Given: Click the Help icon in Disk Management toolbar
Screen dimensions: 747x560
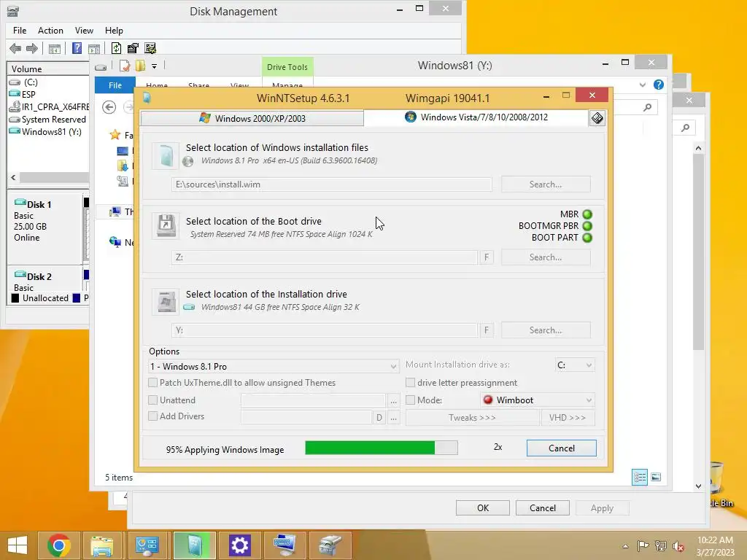Looking at the screenshot, I should point(77,48).
